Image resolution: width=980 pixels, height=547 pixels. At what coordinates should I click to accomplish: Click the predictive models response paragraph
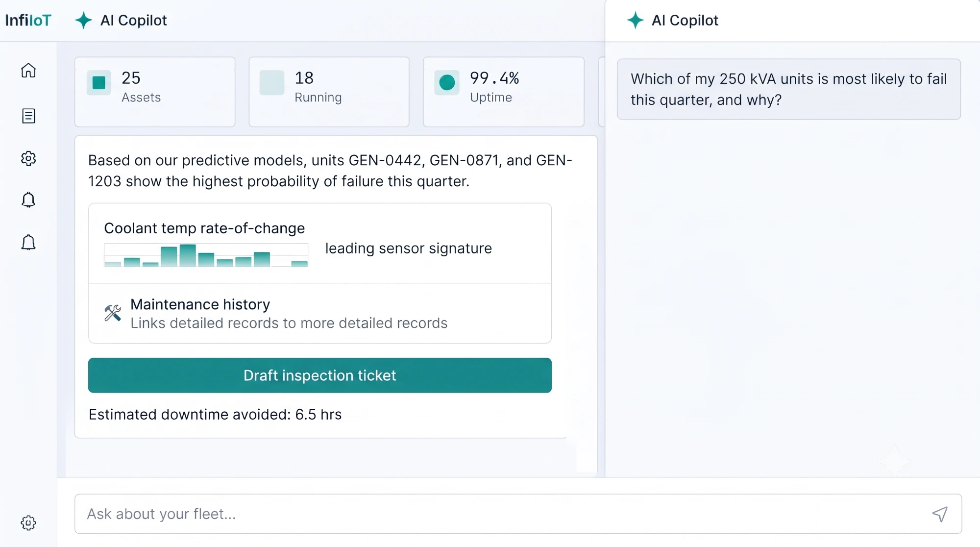(x=330, y=171)
